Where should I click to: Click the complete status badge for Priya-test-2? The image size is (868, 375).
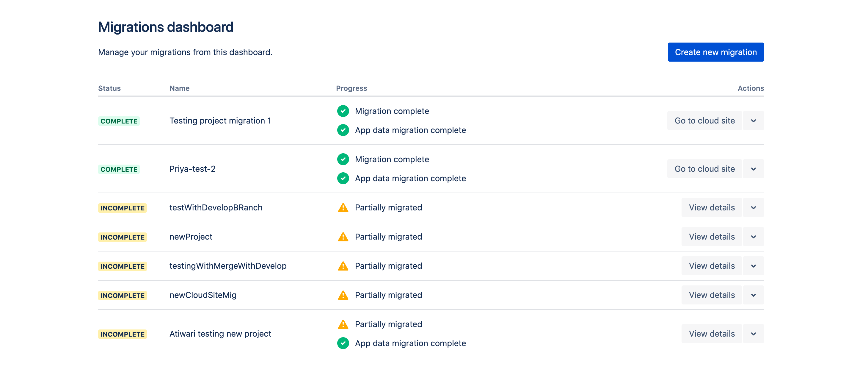click(118, 169)
